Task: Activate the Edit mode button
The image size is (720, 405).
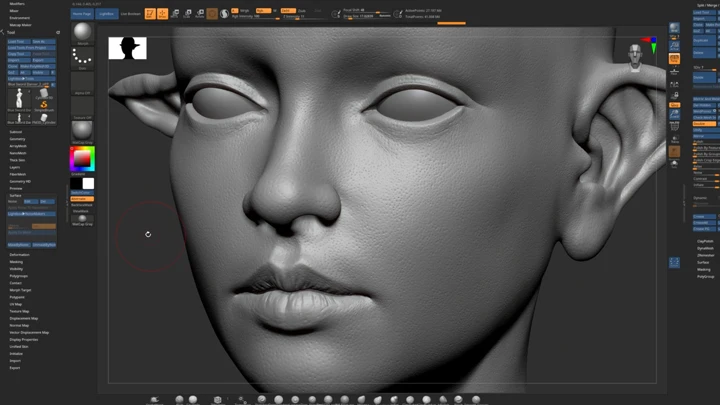Action: pyautogui.click(x=150, y=14)
